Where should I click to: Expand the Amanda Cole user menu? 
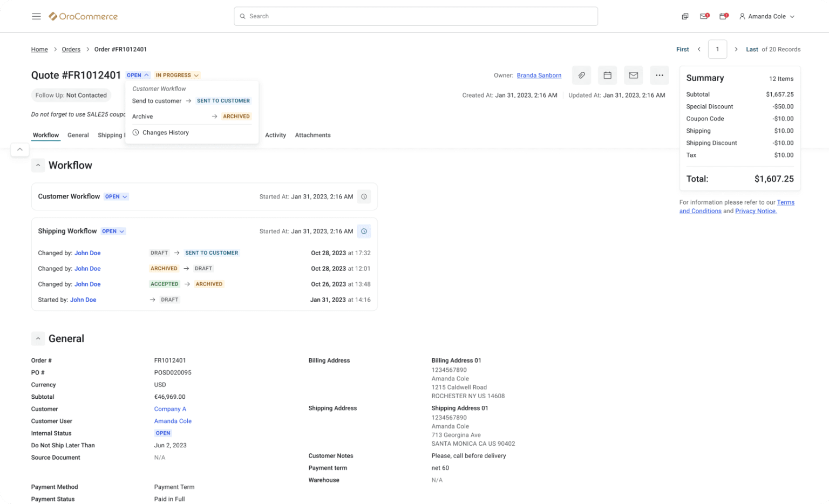click(767, 16)
